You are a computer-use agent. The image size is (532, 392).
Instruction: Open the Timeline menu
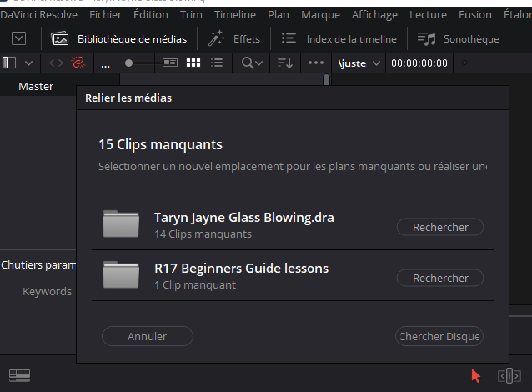[x=234, y=14]
